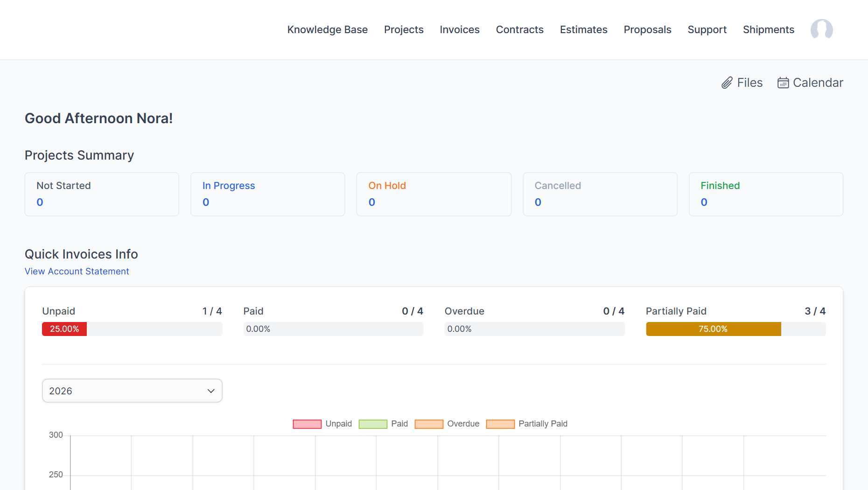Click the Overdue invoices label
The image size is (868, 490).
(464, 311)
